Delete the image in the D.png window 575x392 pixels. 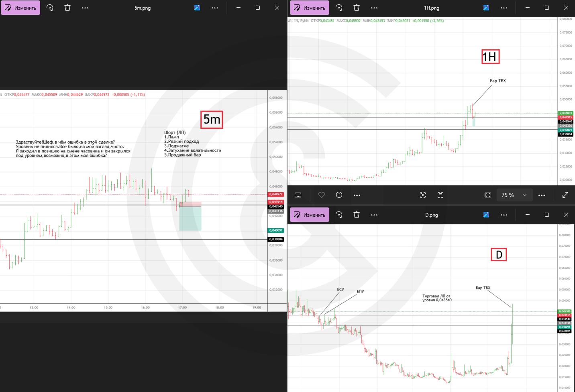coord(357,215)
